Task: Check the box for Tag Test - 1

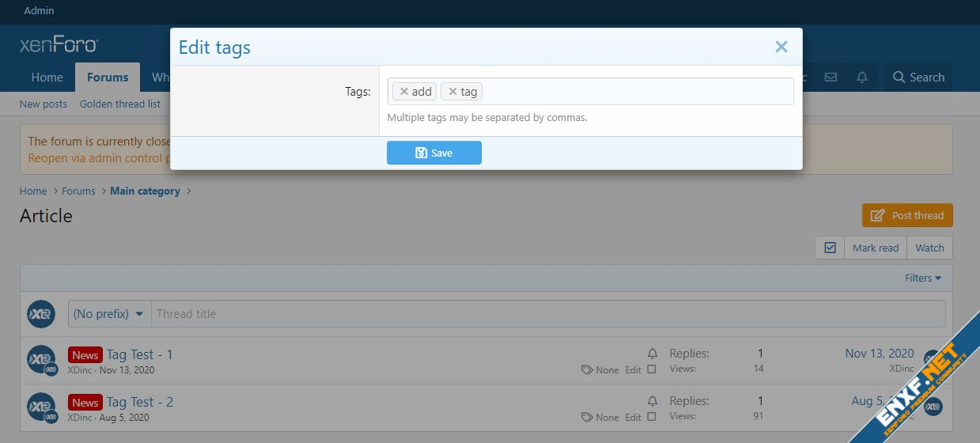Action: (652, 369)
